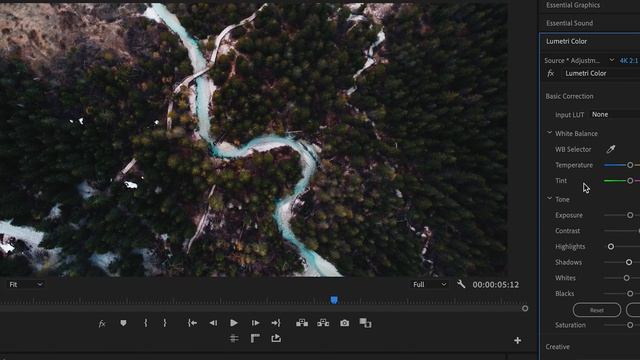The height and width of the screenshot is (360, 640).
Task: Adjust the Whites slider handle
Action: tap(627, 278)
